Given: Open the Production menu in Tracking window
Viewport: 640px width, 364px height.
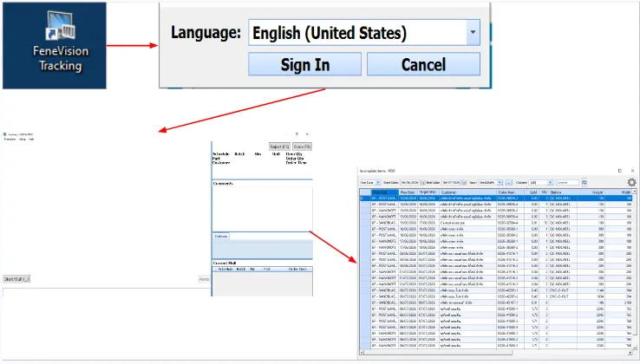Looking at the screenshot, I should (x=10, y=140).
